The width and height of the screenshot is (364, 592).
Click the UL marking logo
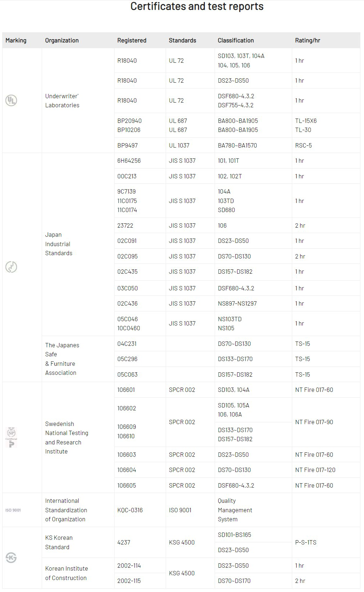pos(11,100)
